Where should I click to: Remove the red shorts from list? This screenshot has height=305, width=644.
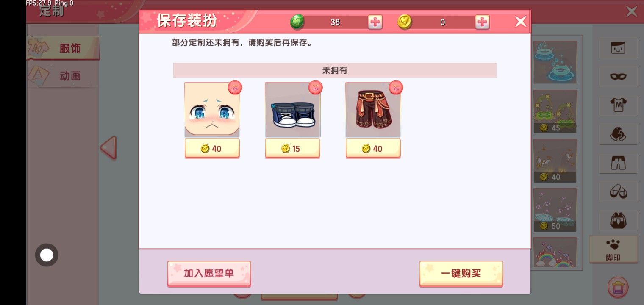pyautogui.click(x=396, y=87)
